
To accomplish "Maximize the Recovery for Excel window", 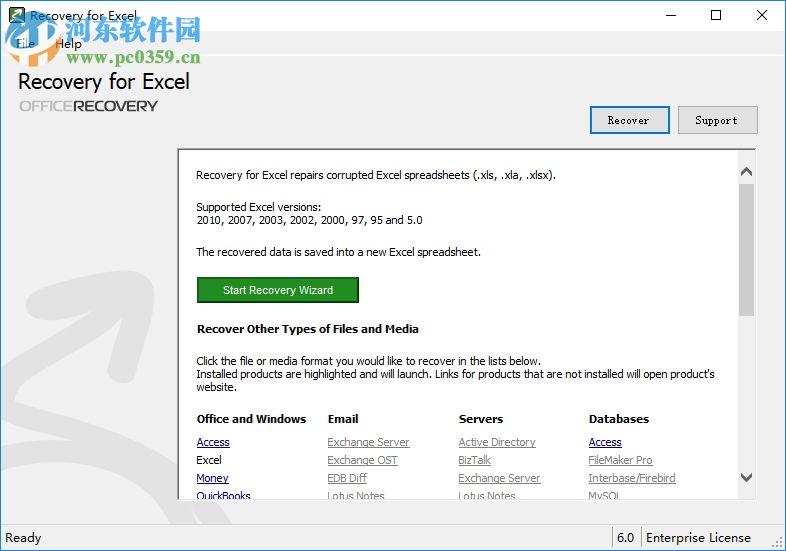I will (x=716, y=15).
